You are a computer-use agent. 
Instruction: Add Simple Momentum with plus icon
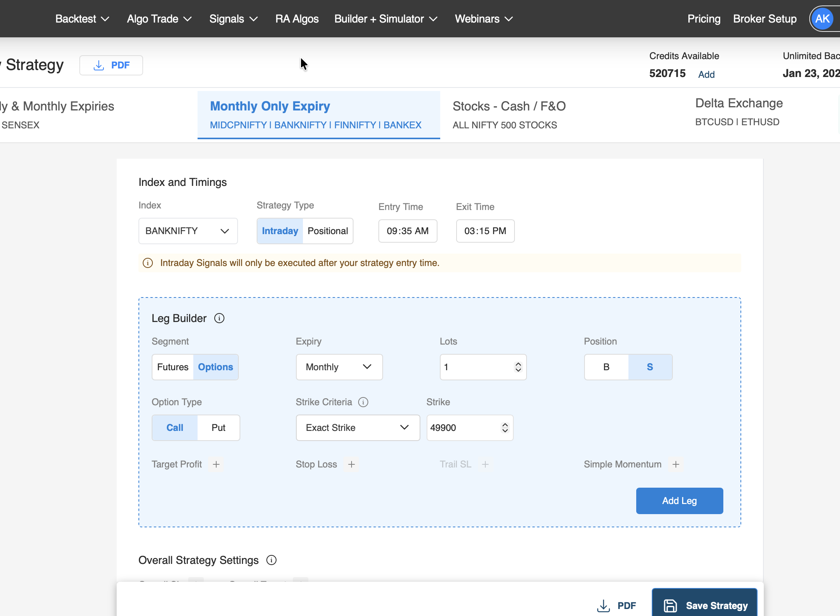(x=676, y=464)
